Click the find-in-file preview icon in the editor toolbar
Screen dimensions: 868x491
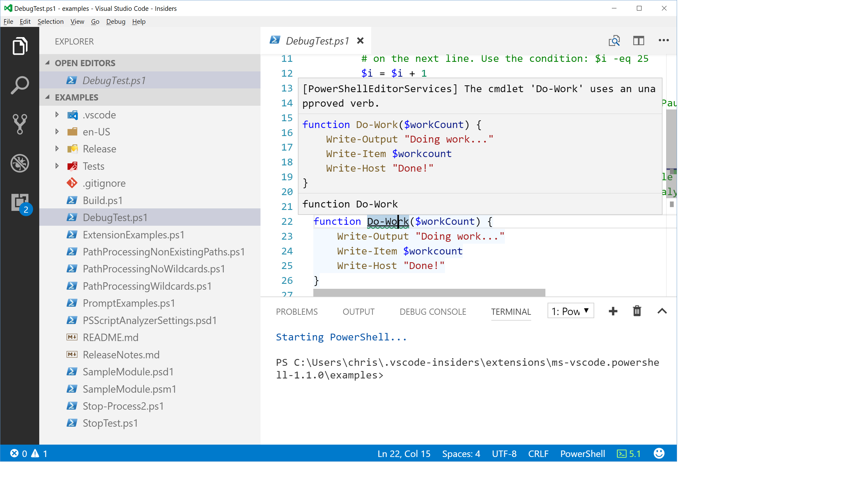coord(614,41)
